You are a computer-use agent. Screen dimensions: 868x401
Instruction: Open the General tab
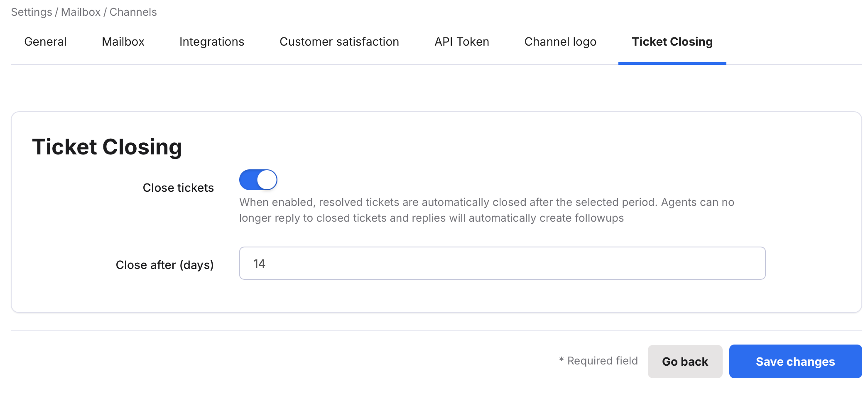pos(45,42)
